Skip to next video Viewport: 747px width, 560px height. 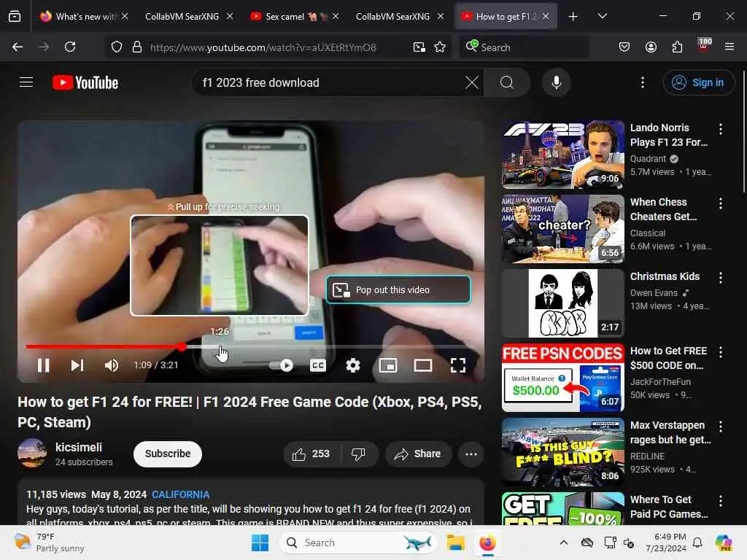click(77, 365)
